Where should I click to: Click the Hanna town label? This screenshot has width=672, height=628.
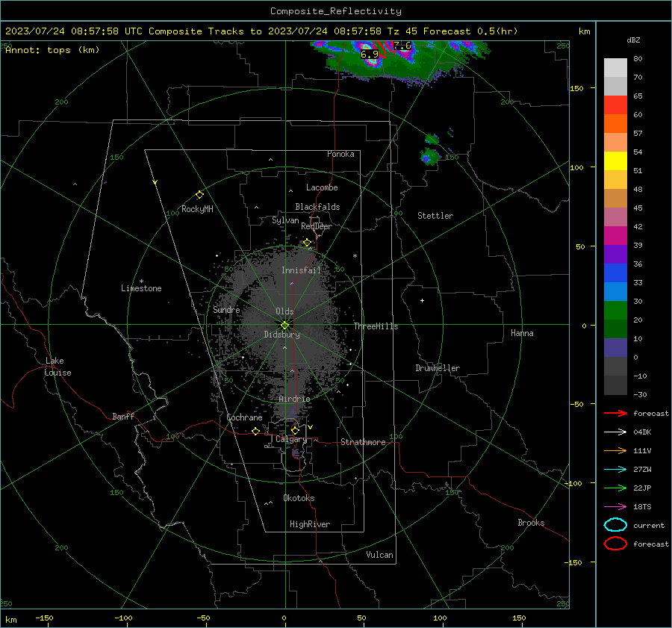(522, 333)
